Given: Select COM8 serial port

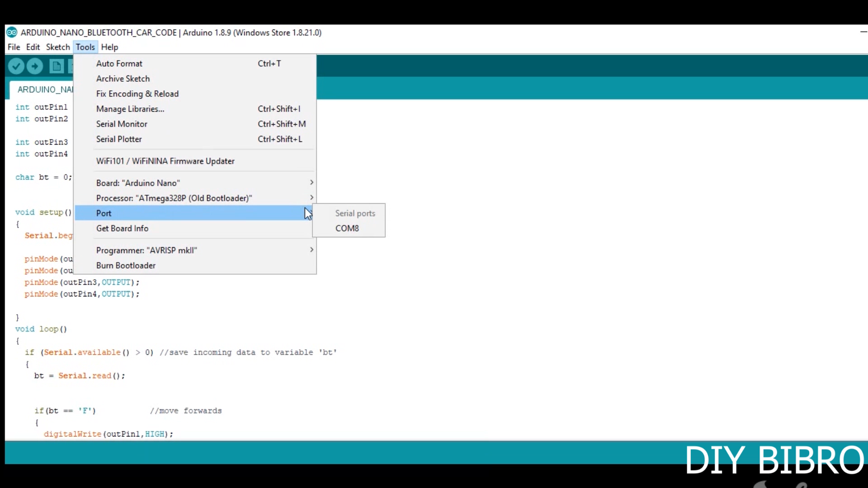Looking at the screenshot, I should [x=347, y=228].
